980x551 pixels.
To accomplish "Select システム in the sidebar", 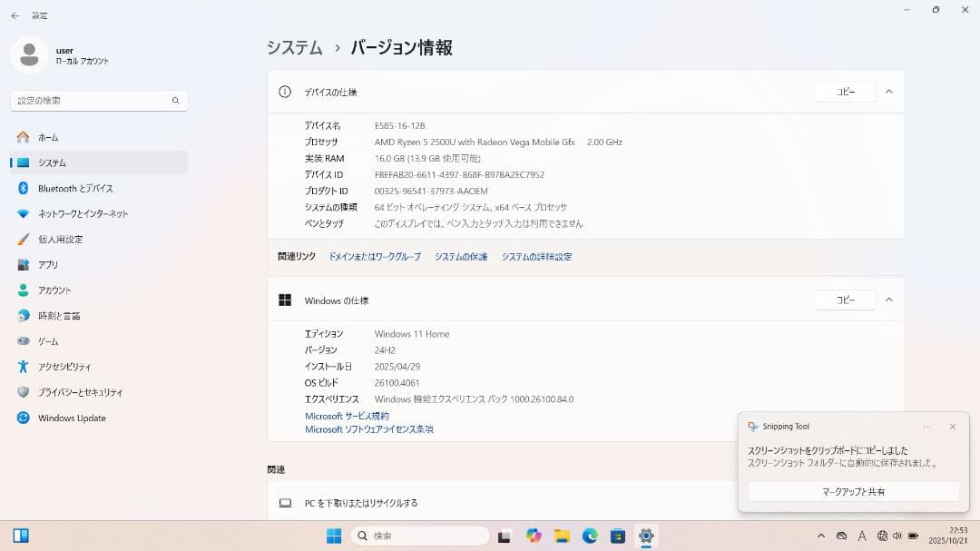I will click(99, 162).
